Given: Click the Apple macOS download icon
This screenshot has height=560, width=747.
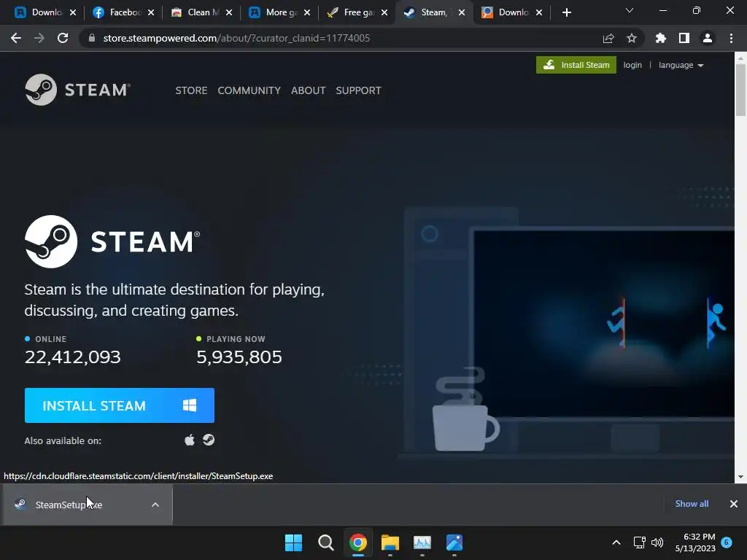Looking at the screenshot, I should click(190, 440).
